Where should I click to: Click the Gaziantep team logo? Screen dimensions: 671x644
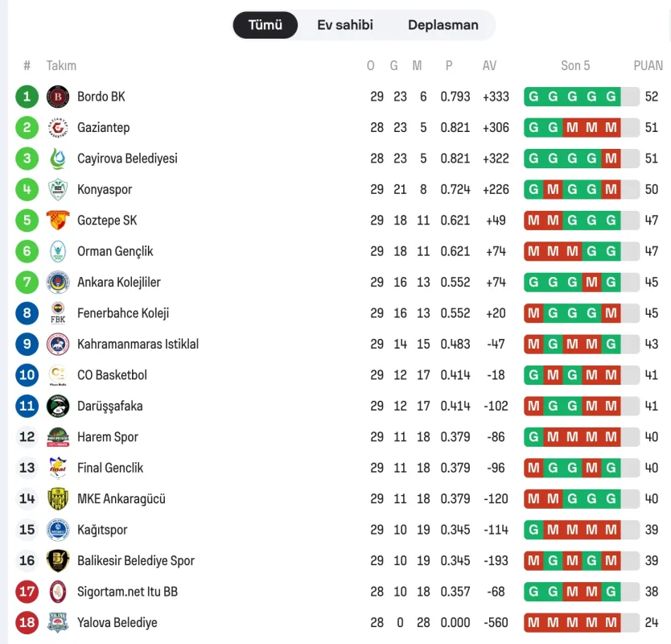pos(58,128)
